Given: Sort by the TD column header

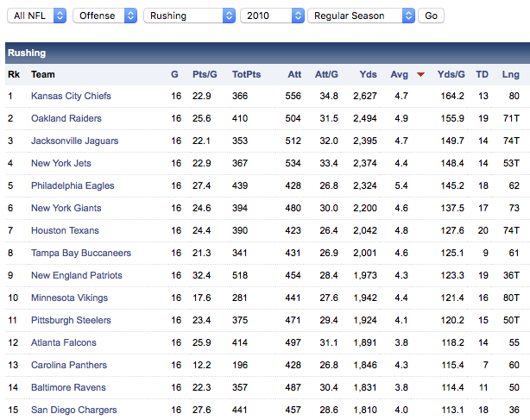Looking at the screenshot, I should (482, 74).
